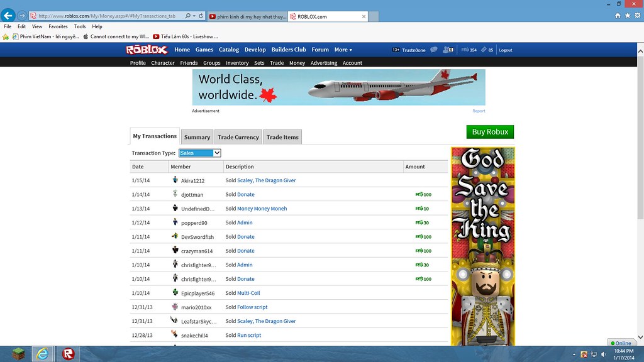Viewport: 644px width, 362px height.
Task: Open the Catalog navigation link
Action: pyautogui.click(x=229, y=50)
